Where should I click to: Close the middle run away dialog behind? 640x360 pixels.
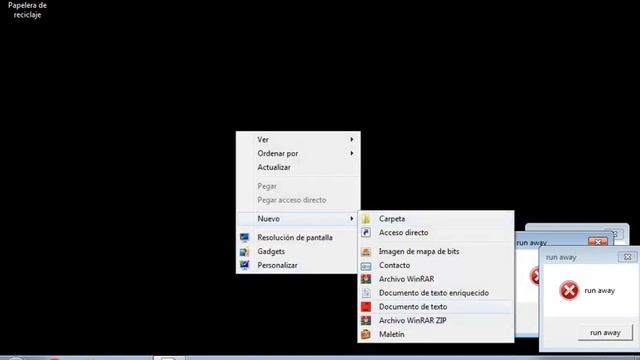pos(598,242)
